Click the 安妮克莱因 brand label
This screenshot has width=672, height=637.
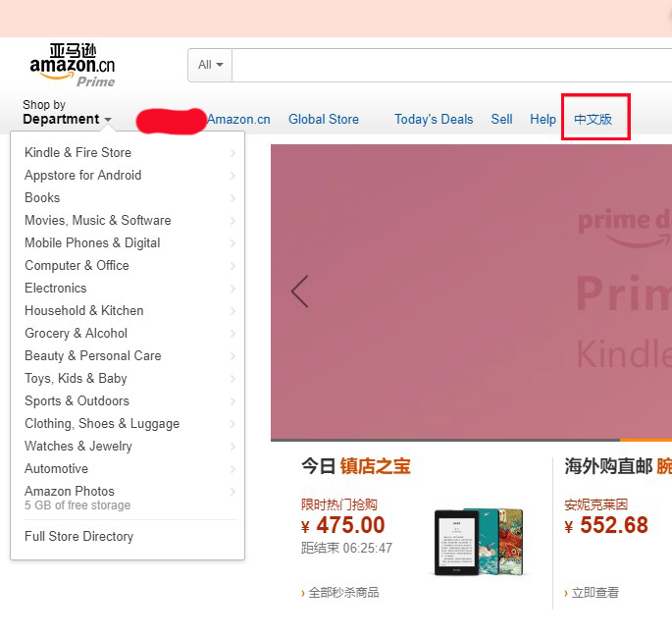tap(595, 504)
